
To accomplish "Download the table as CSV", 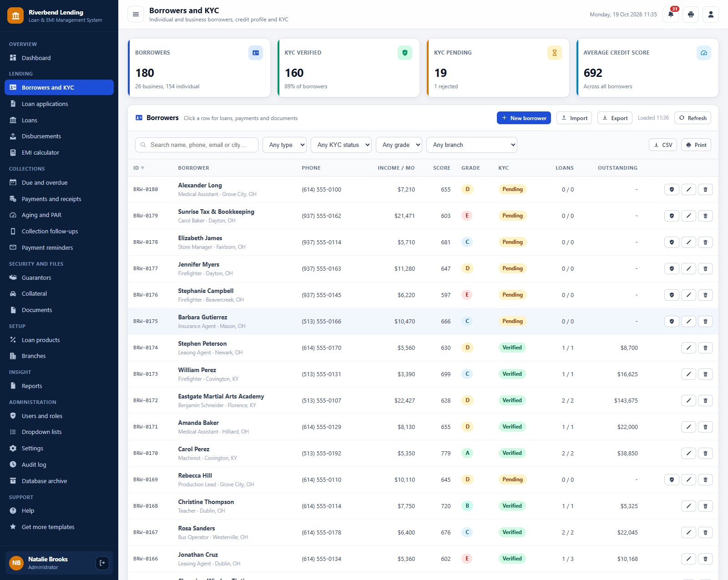I will pyautogui.click(x=663, y=145).
